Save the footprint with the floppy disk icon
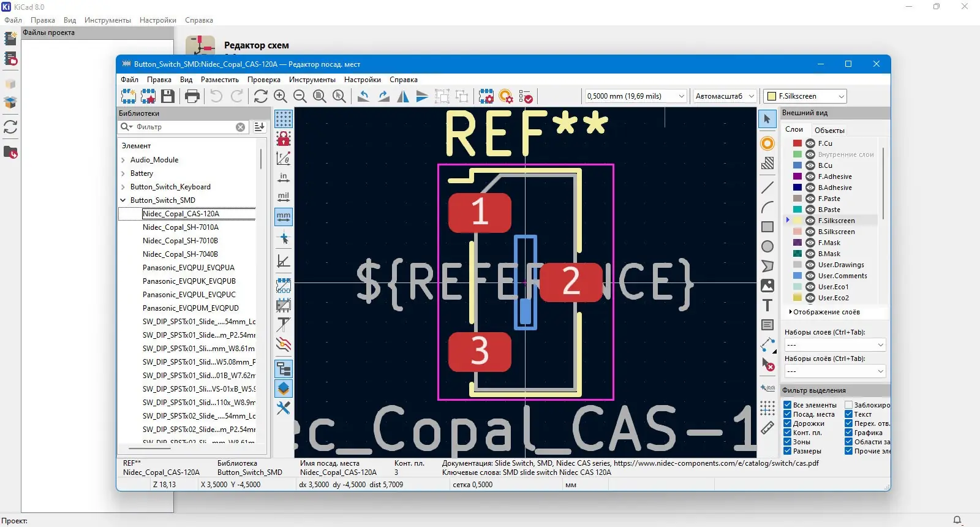 coord(168,96)
